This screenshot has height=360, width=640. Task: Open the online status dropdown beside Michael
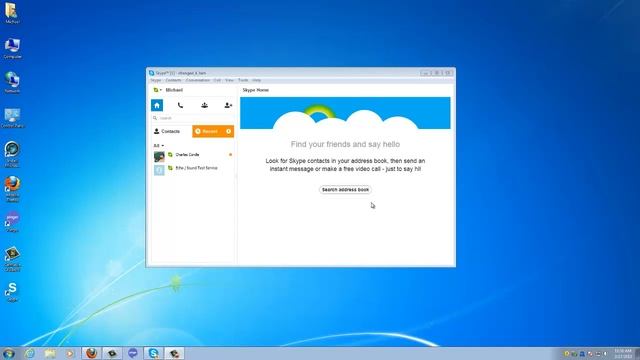pos(158,90)
